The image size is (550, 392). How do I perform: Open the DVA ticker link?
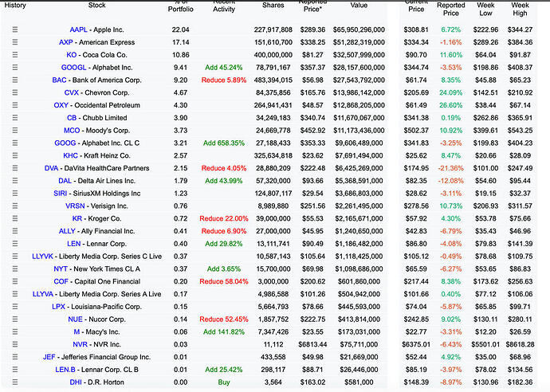[51, 168]
